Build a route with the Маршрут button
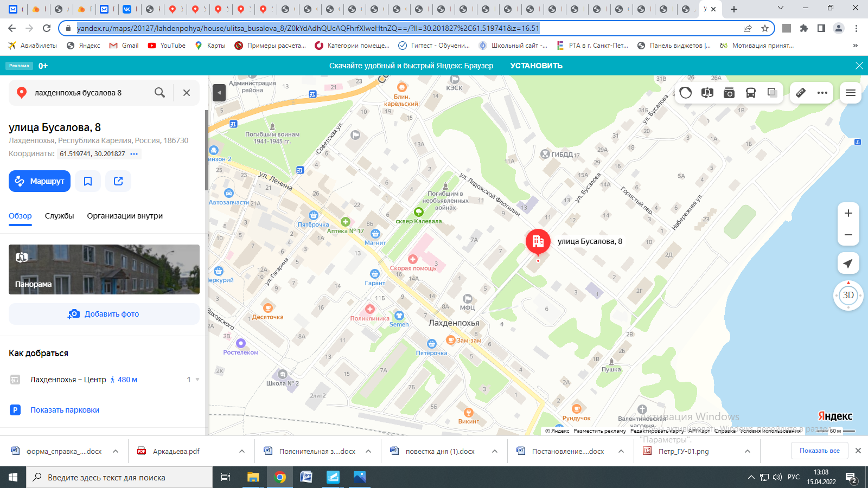Screen dimensions: 868x488 click(x=40, y=181)
